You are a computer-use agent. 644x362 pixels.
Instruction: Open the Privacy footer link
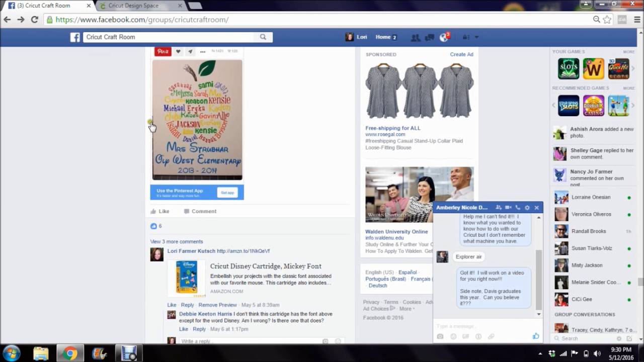click(x=371, y=302)
